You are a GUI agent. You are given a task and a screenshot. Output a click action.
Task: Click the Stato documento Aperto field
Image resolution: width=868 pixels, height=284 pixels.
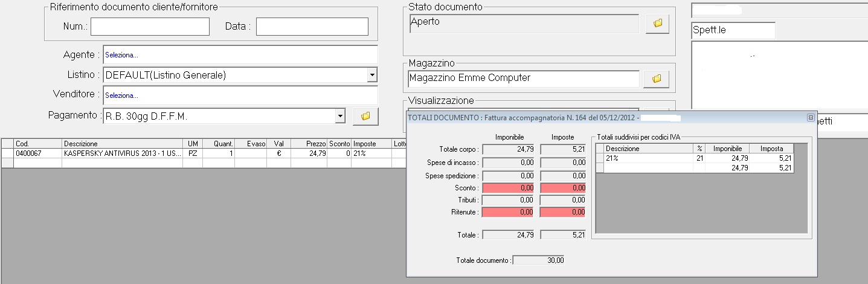coord(524,24)
